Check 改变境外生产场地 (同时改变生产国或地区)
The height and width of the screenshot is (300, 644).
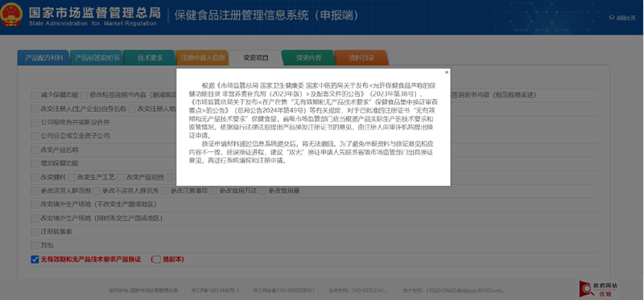pyautogui.click(x=35, y=218)
